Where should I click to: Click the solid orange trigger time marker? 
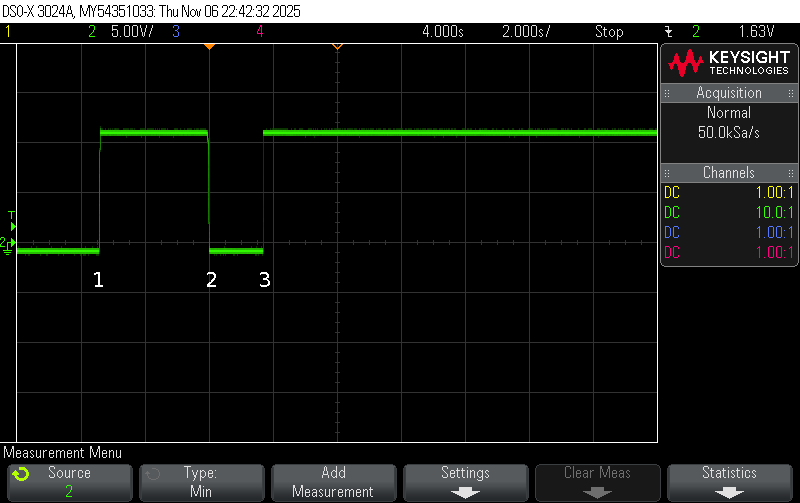tap(209, 46)
